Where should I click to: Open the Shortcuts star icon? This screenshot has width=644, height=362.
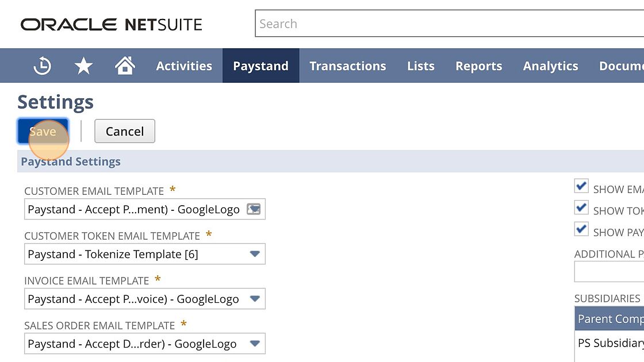point(83,66)
